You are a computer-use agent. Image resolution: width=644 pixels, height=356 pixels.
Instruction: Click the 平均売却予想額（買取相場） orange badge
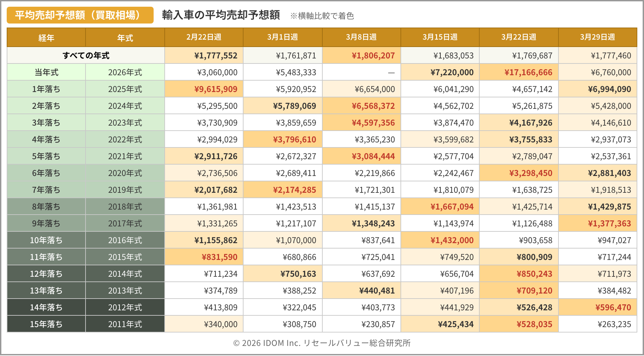80,15
